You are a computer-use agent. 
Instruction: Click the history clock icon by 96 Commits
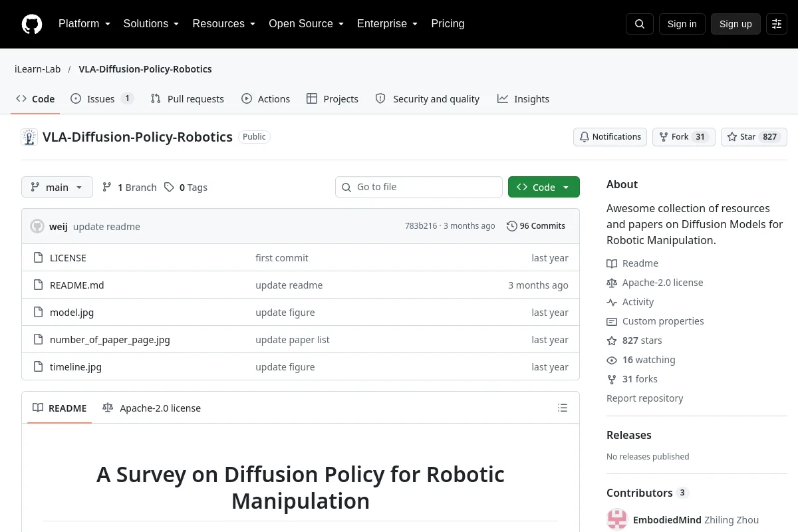[x=511, y=226]
